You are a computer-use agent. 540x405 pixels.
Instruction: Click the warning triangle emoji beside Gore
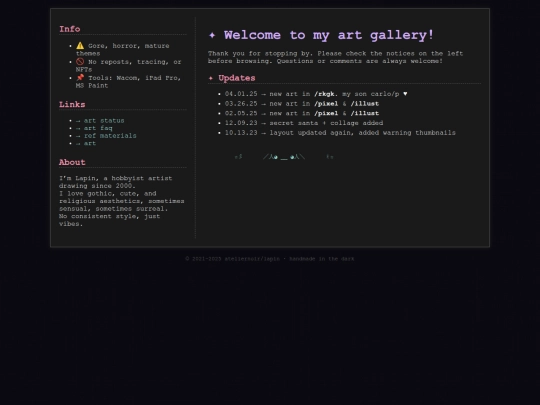pos(80,45)
